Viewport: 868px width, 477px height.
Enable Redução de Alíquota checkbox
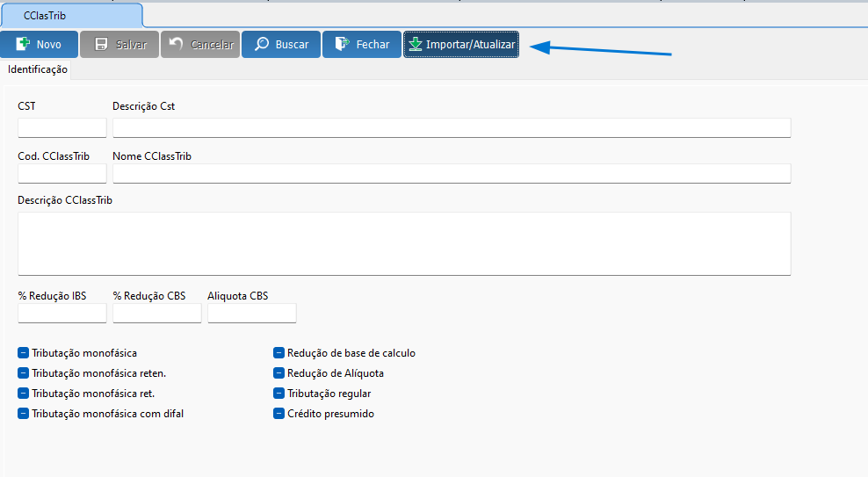[279, 373]
